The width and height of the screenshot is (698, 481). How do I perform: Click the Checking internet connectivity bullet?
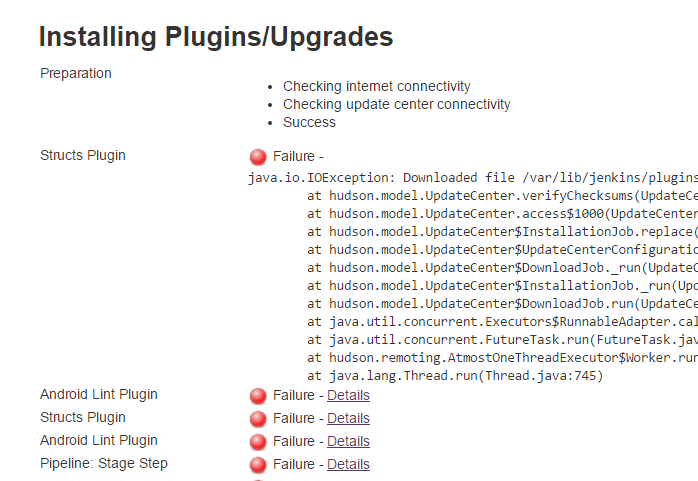(376, 86)
